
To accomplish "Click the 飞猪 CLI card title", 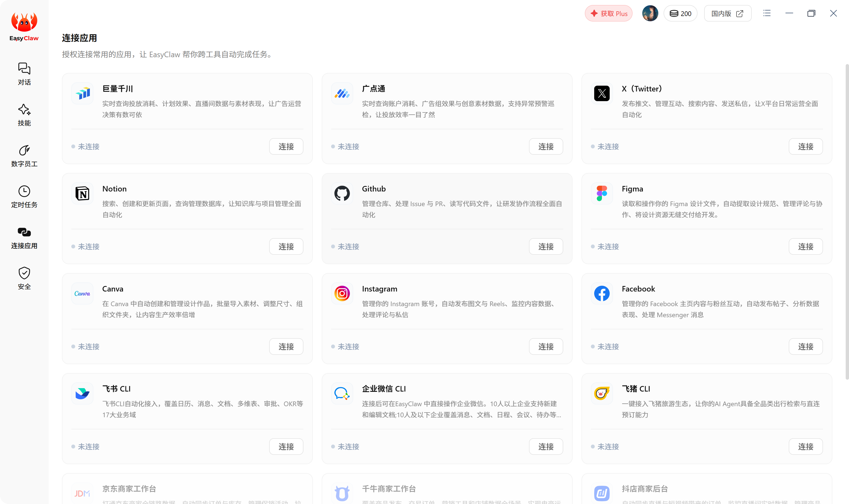I will tap(636, 389).
